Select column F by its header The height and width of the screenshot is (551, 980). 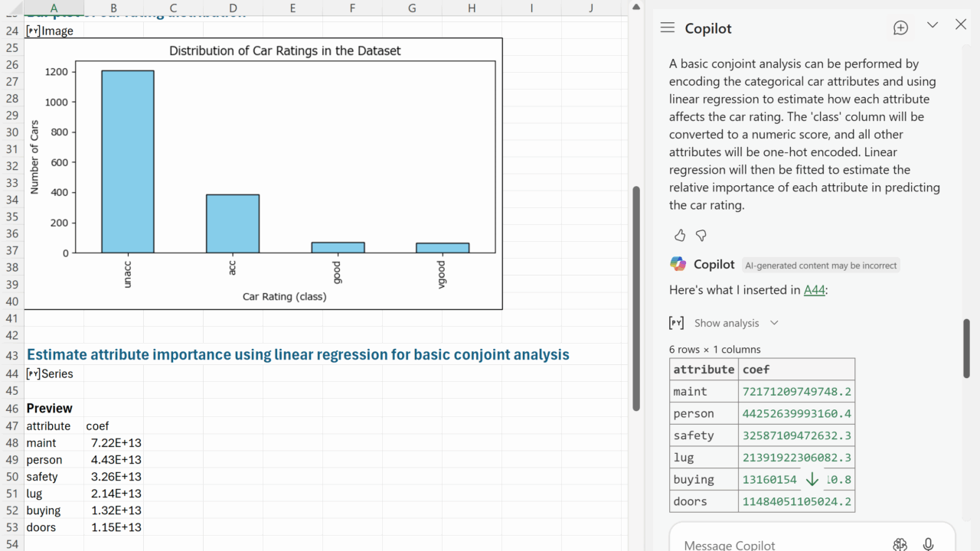click(352, 8)
